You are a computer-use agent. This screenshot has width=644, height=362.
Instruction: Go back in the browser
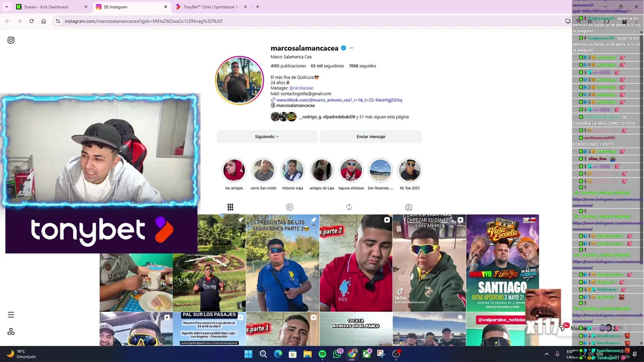click(8, 21)
